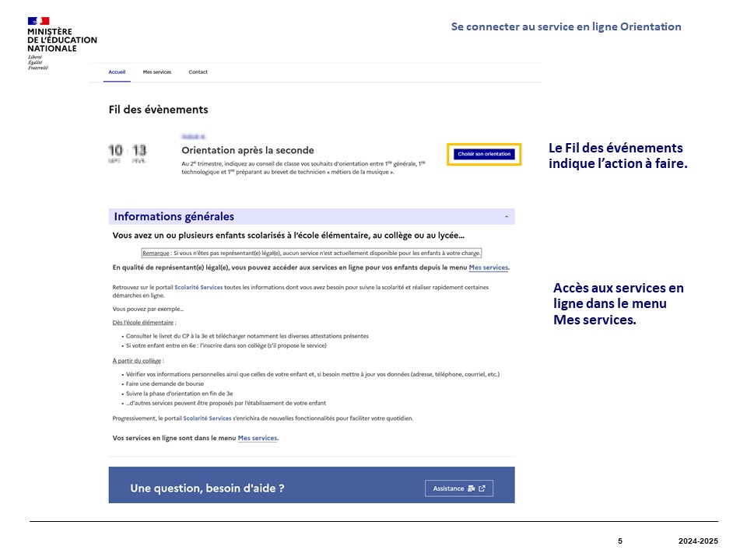Switch to the Mes services tab
This screenshot has height=560, width=747.
pos(156,72)
